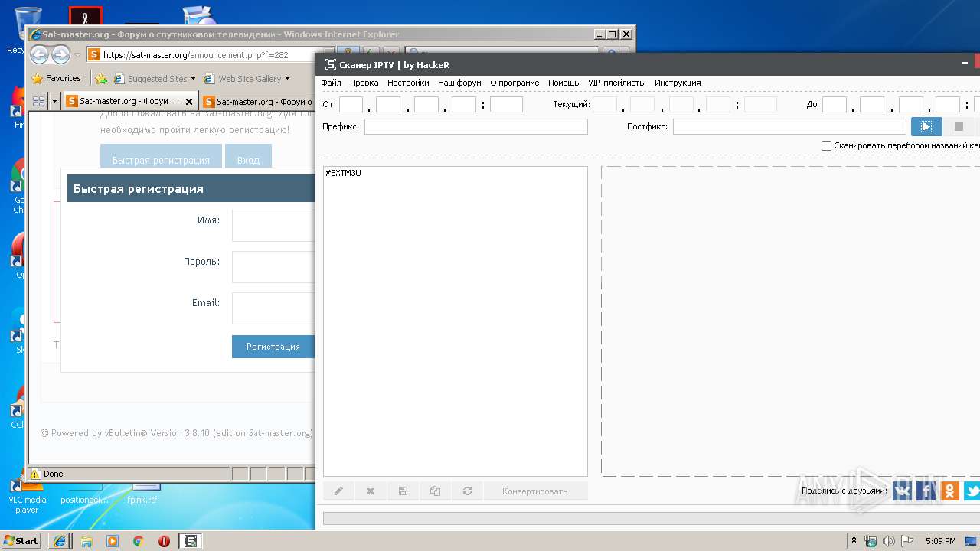The height and width of the screenshot is (551, 980).
Task: Click the add-to-favorites star icon
Action: click(100, 78)
